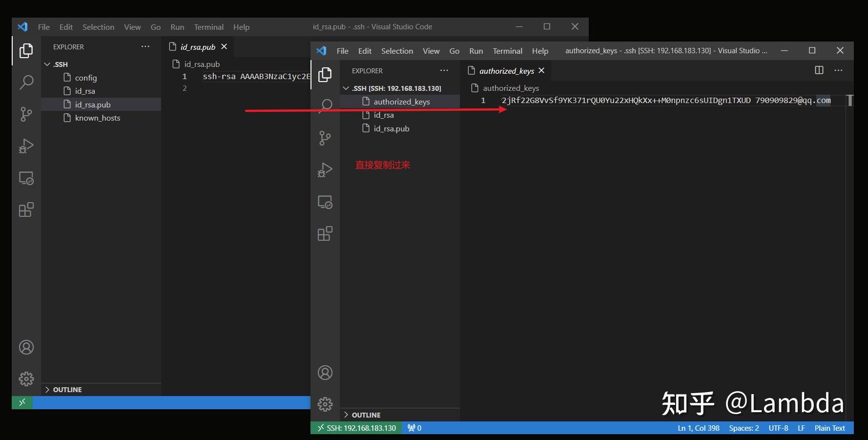Open the Terminal menu in the right window
868x440 pixels.
tap(507, 50)
